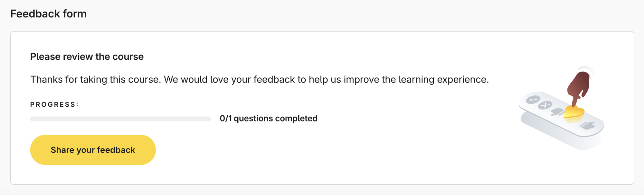
Task: Click the left start of the progress bar
Action: tap(33, 119)
